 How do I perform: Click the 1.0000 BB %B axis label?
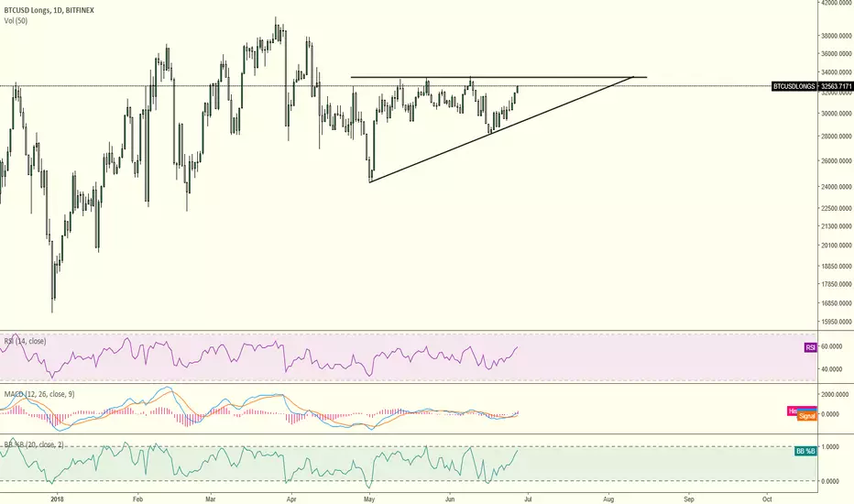coord(830,447)
